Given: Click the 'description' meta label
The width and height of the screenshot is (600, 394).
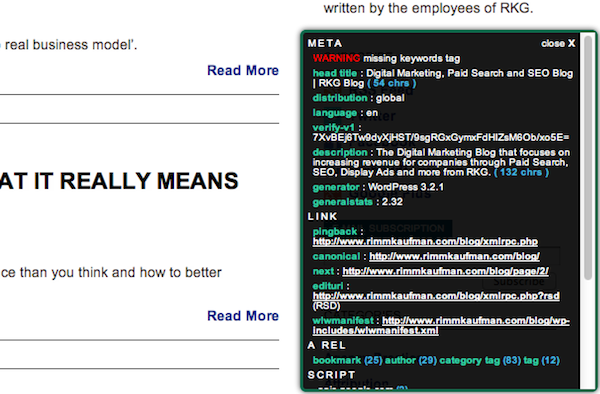Looking at the screenshot, I should (340, 152).
